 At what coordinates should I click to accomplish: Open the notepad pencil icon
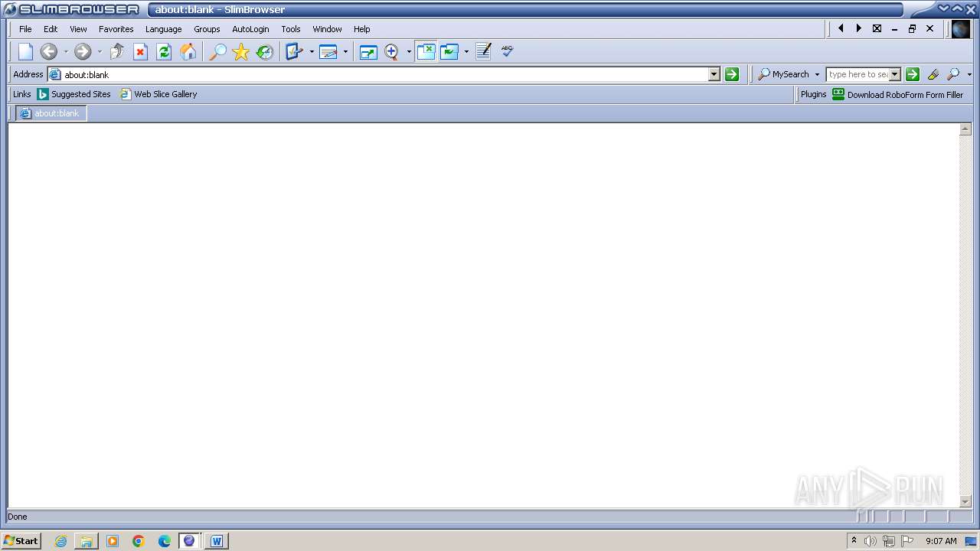tap(483, 51)
